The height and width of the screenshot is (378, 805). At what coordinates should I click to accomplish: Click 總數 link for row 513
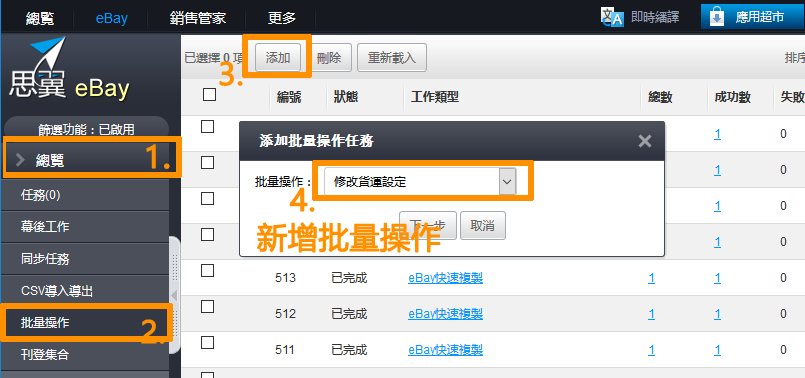(651, 278)
